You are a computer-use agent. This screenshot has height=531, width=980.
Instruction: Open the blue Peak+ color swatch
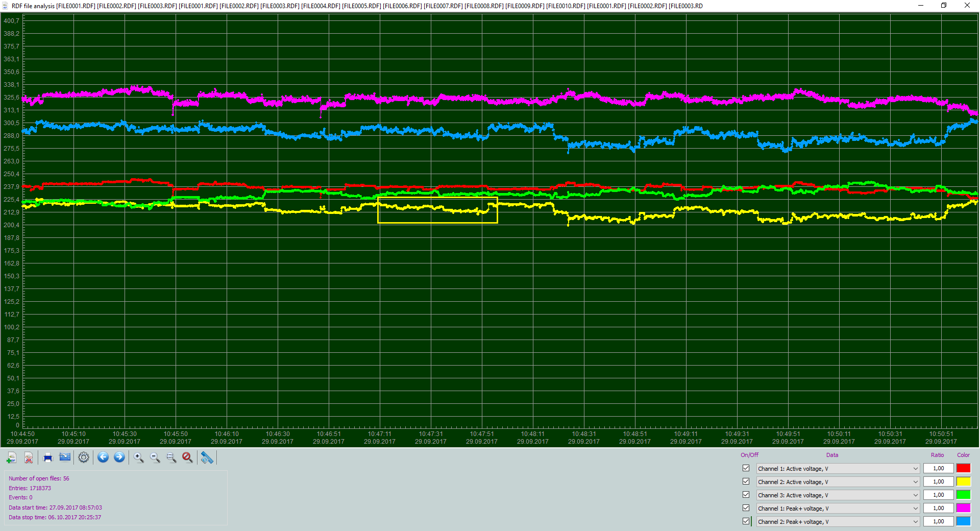click(964, 521)
